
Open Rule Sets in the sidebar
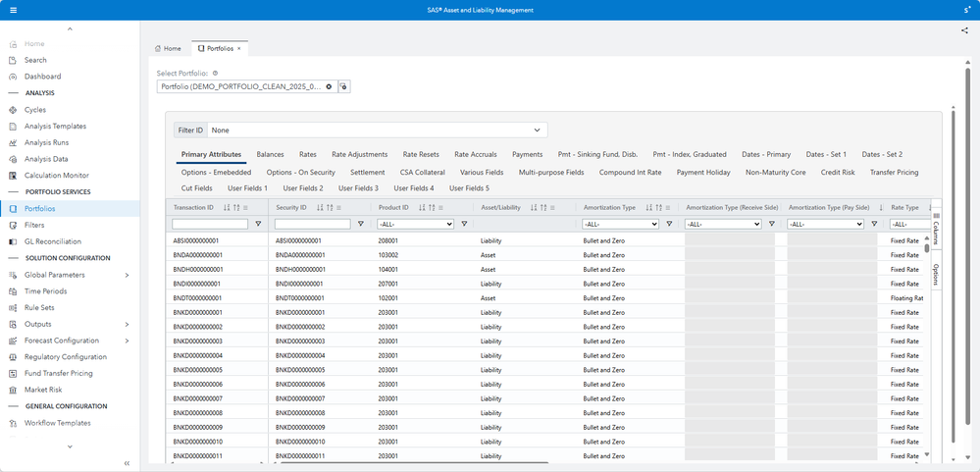coord(39,307)
